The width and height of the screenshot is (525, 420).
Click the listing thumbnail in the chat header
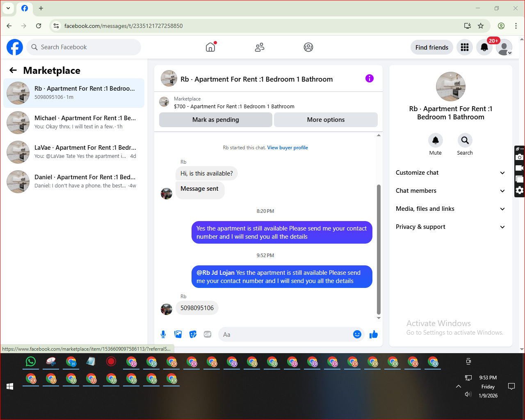tap(169, 78)
